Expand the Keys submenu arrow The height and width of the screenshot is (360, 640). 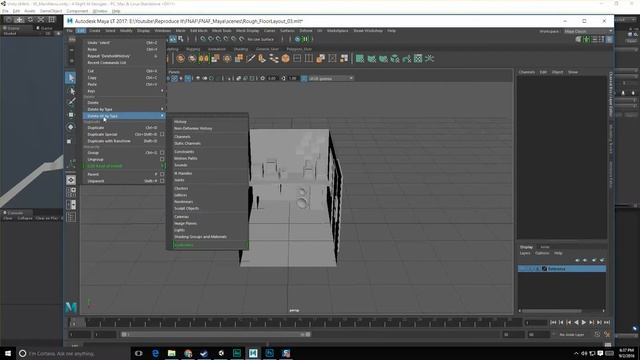click(x=162, y=91)
